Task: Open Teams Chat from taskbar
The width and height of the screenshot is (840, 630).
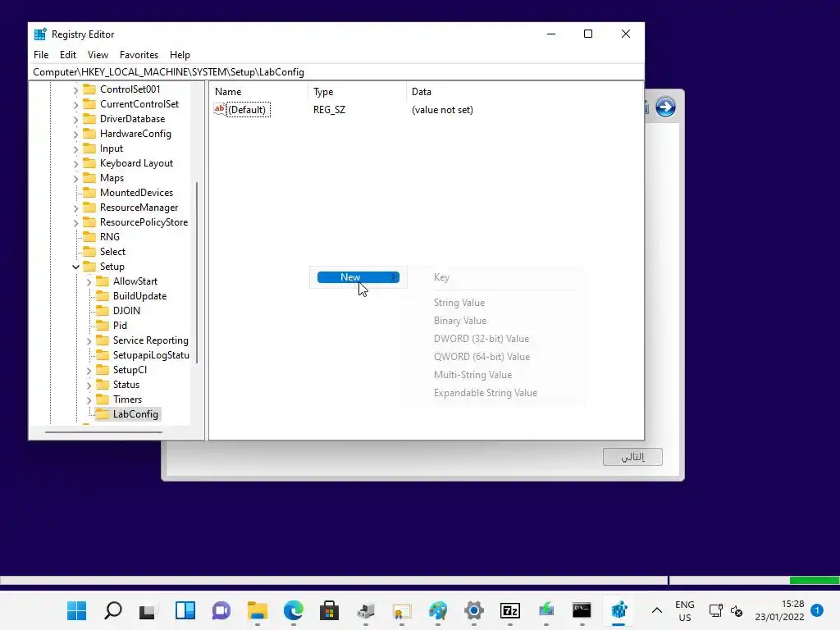Action: point(221,610)
